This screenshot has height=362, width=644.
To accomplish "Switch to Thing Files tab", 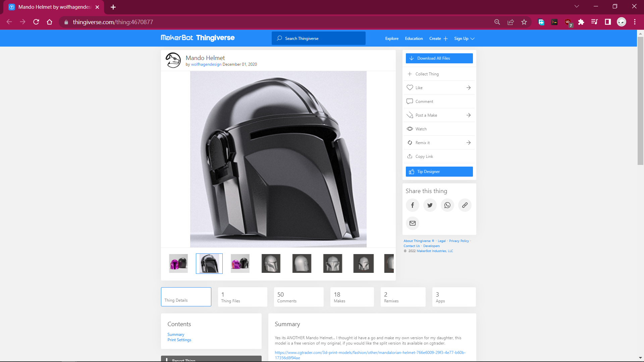I will coord(242,297).
